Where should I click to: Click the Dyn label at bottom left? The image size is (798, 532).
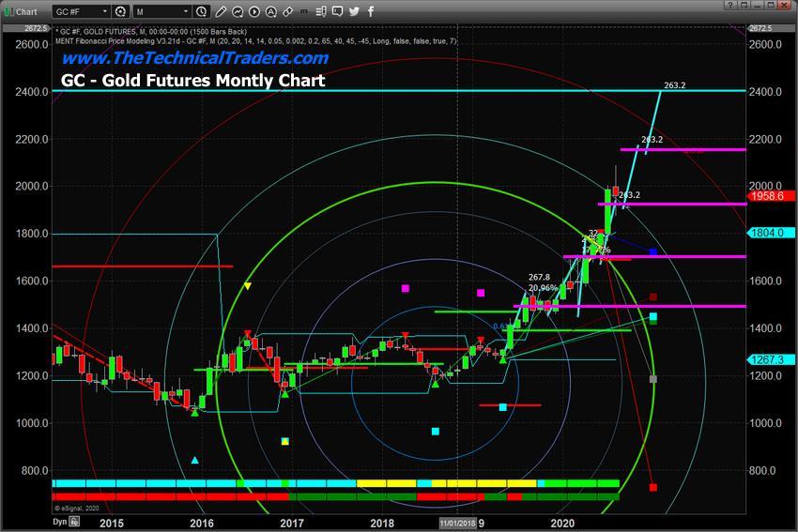(x=60, y=522)
